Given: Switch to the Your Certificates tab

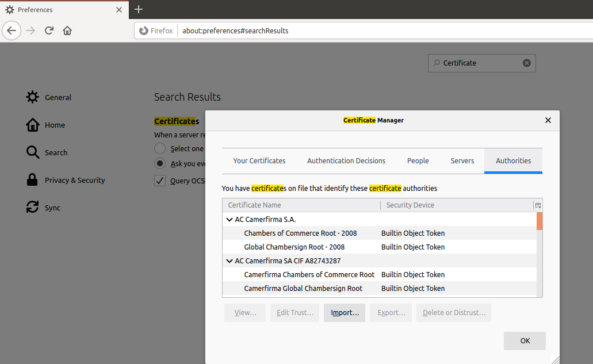Looking at the screenshot, I should [x=259, y=161].
